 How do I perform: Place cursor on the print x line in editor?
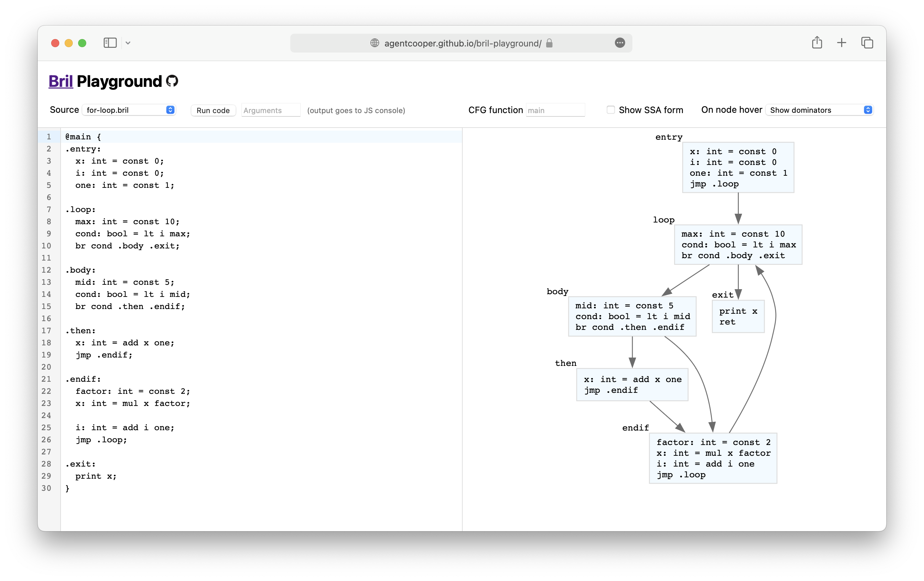(x=96, y=476)
